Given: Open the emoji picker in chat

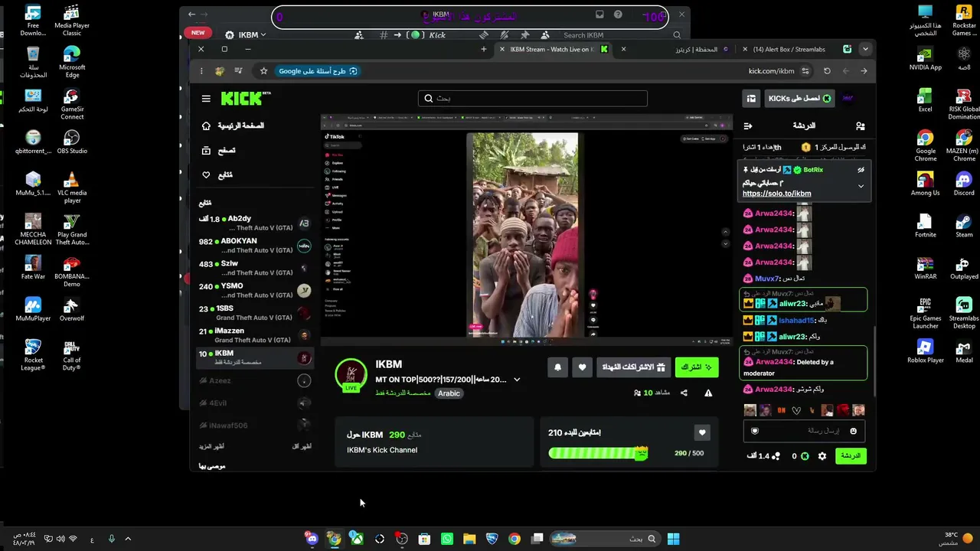Looking at the screenshot, I should tap(854, 432).
